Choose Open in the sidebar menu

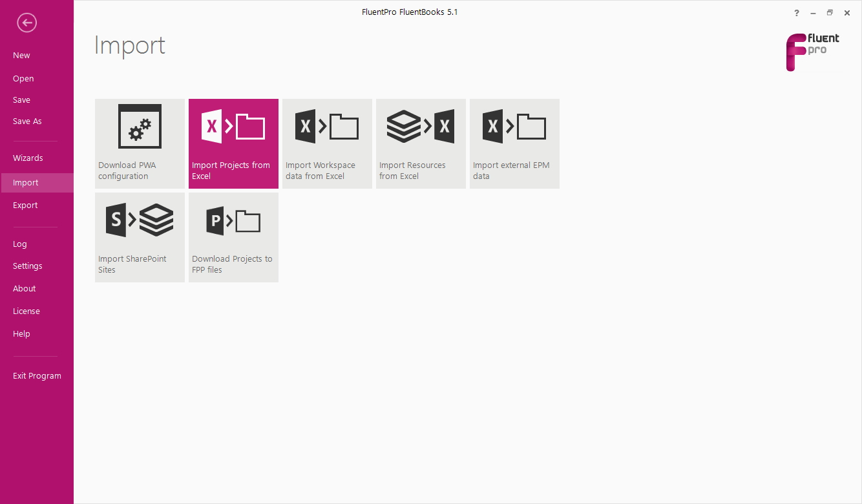coord(23,79)
